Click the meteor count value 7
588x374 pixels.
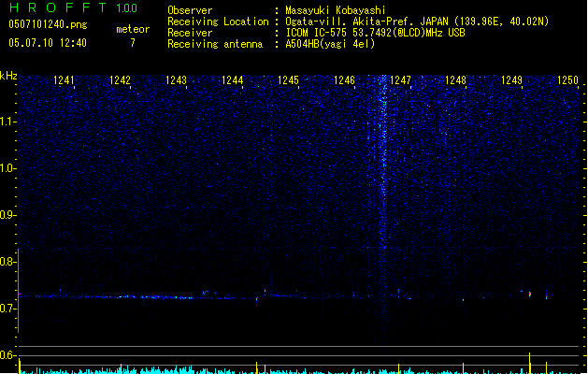point(133,43)
